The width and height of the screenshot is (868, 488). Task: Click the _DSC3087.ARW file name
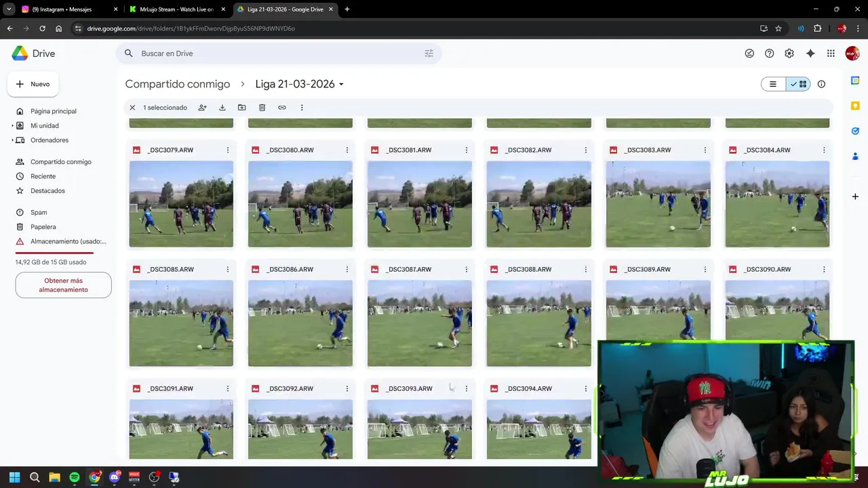pos(408,269)
